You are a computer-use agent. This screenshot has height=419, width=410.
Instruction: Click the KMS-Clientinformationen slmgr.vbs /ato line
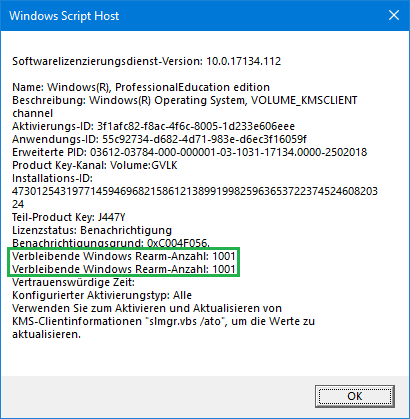(x=164, y=321)
